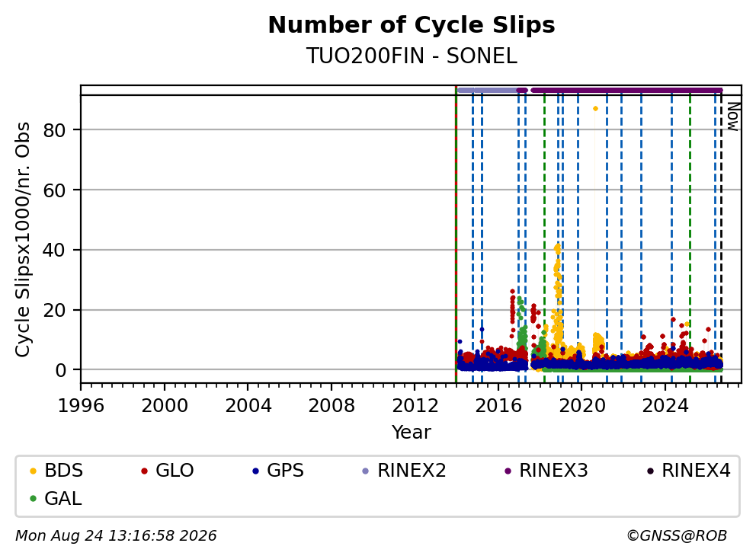This screenshot has height=559, width=756.
Task: Click the light purple RINEX2 bar atop the chart
Action: tap(487, 90)
